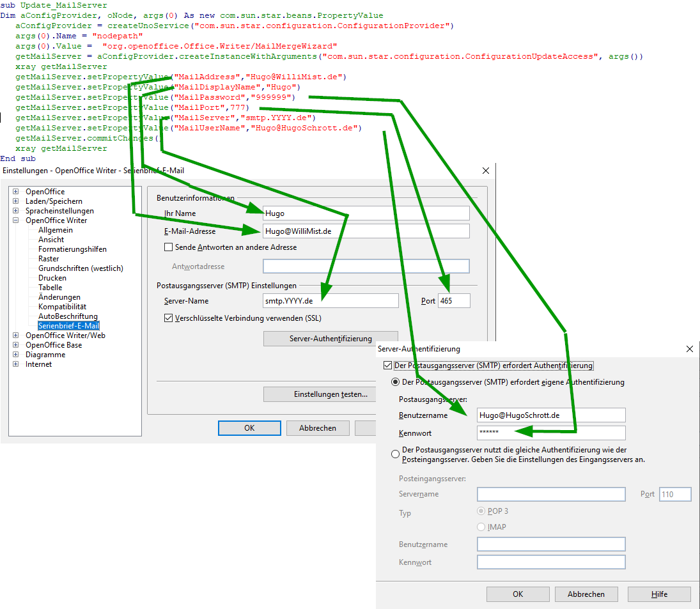
Task: Collapse the OpenOffice Writer tree node
Action: click(16, 220)
